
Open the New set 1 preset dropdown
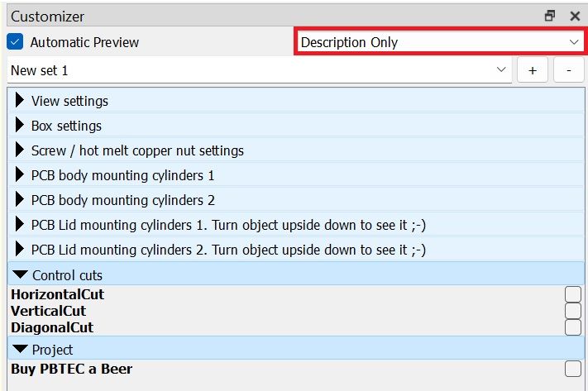(260, 70)
